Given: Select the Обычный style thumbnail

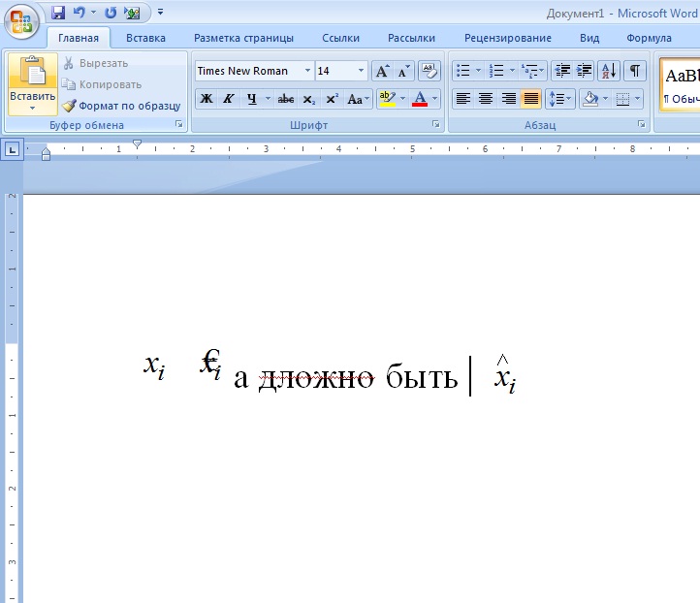Looking at the screenshot, I should pos(680,84).
